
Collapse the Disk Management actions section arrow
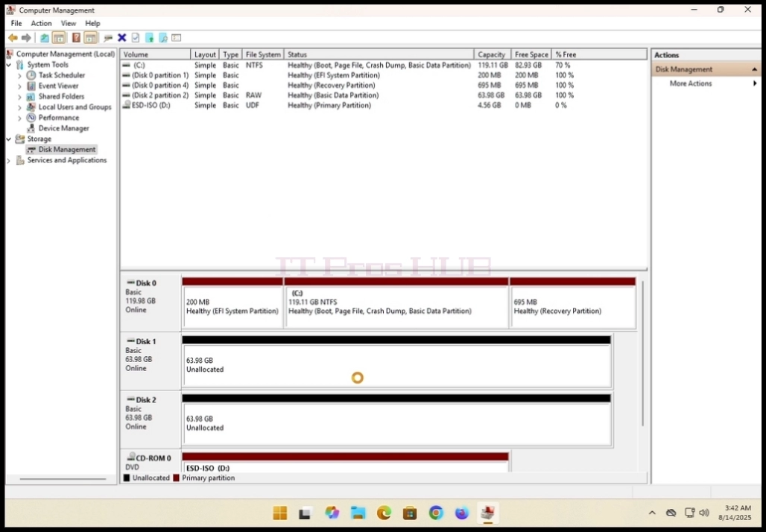(x=754, y=70)
